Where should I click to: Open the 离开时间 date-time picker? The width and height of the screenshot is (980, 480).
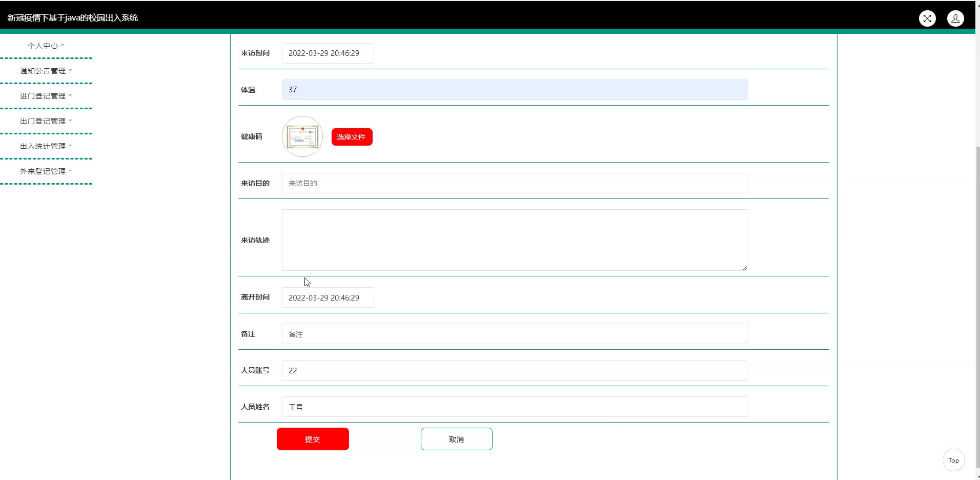[x=328, y=297]
